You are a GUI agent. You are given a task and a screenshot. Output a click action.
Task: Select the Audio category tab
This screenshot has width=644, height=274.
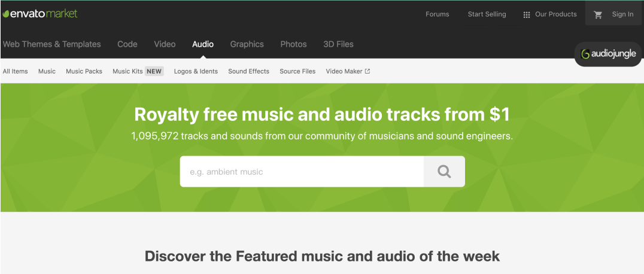pyautogui.click(x=203, y=44)
